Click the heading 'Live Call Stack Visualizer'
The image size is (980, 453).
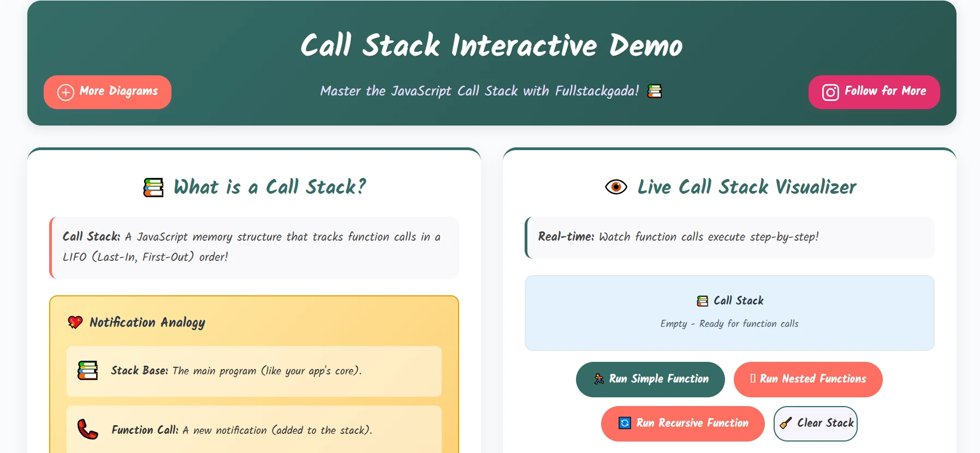point(747,187)
